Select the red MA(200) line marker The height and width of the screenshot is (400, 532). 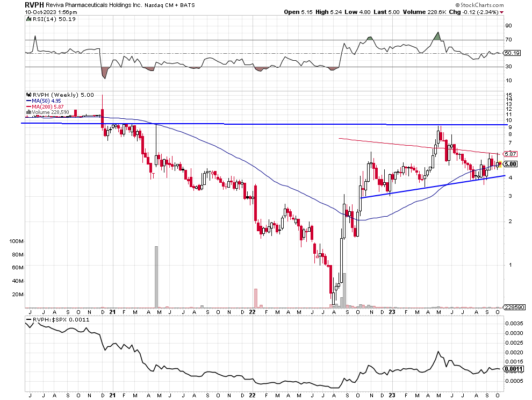(27, 105)
